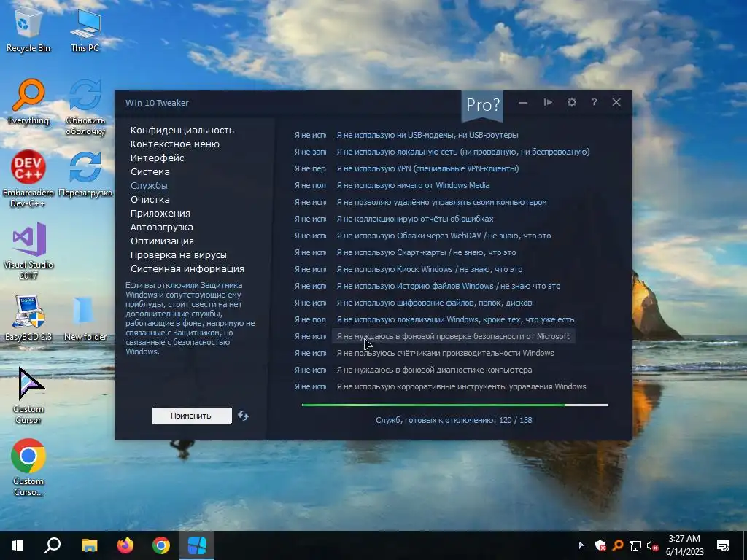The height and width of the screenshot is (560, 747).
Task: Click Win 10 Tweaker taskbar button
Action: [x=197, y=545]
